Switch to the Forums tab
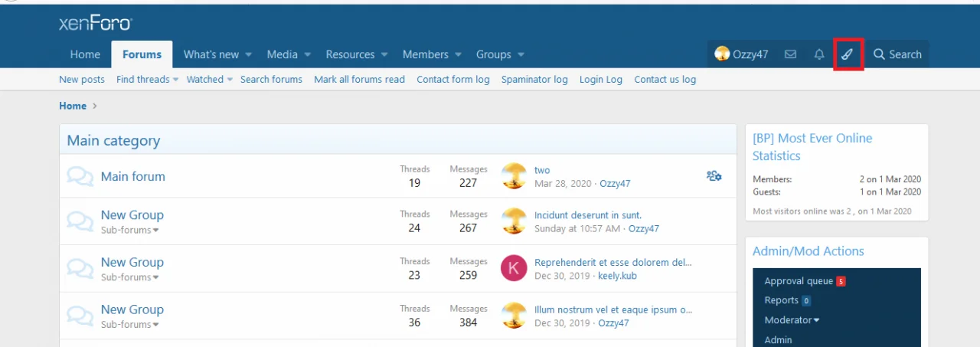The height and width of the screenshot is (347, 980). (142, 54)
